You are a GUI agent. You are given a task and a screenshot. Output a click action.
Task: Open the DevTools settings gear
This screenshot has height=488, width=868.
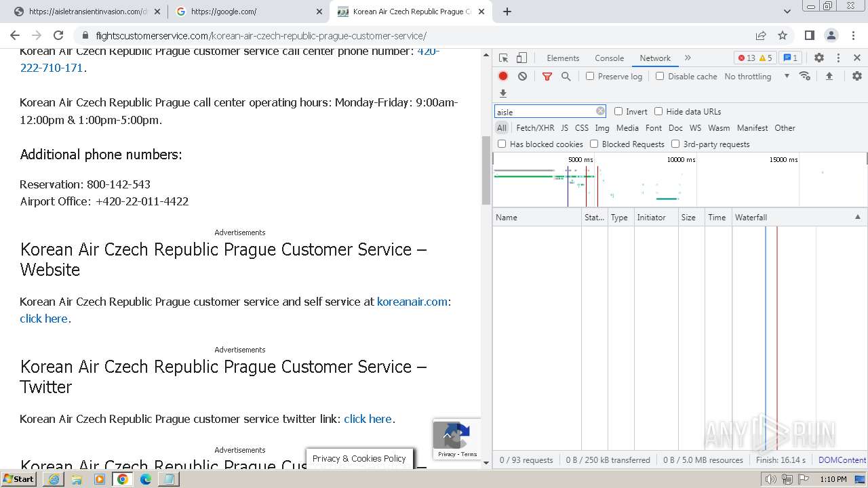pyautogui.click(x=819, y=58)
